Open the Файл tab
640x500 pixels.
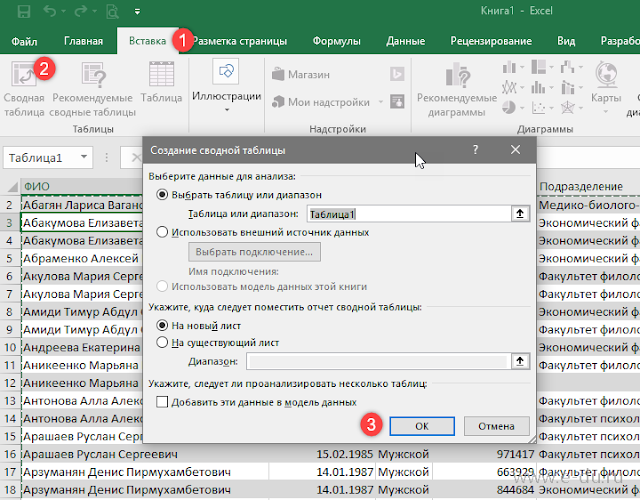pyautogui.click(x=24, y=41)
